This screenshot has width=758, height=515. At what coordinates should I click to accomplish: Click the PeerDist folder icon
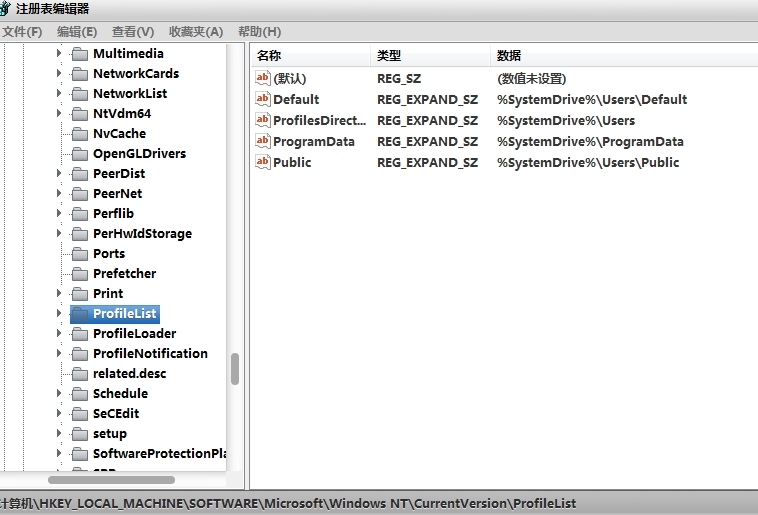coord(79,174)
